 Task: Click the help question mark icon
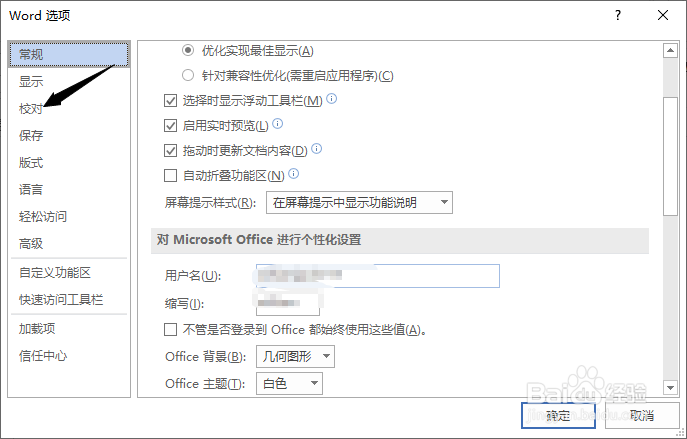coord(618,15)
